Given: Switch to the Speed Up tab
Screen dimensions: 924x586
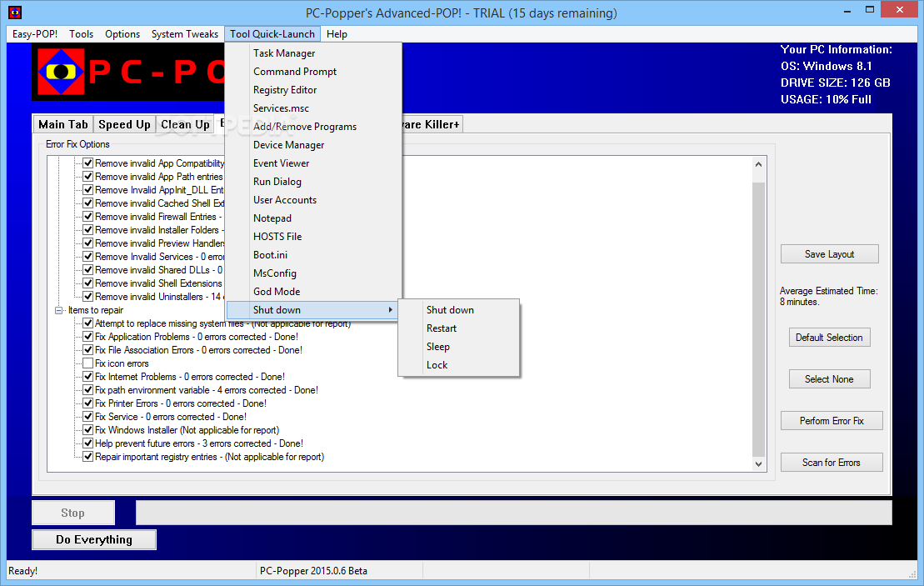Looking at the screenshot, I should coord(124,124).
